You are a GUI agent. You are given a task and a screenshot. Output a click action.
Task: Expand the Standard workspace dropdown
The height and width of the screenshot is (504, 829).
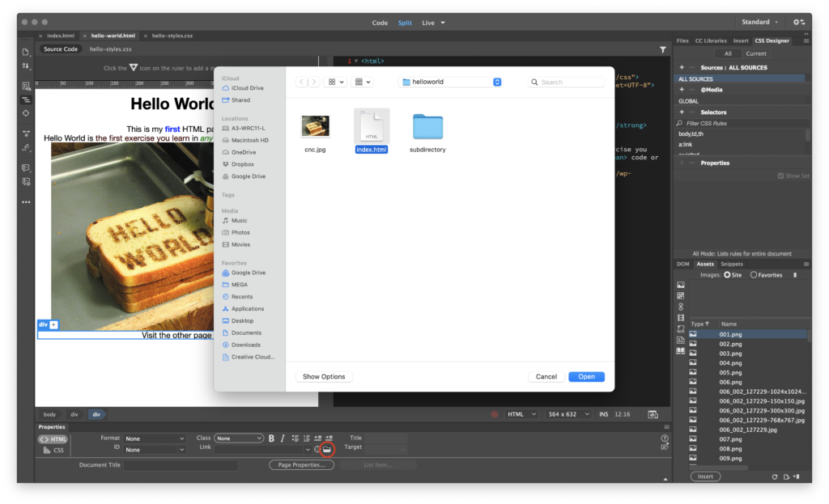tap(760, 22)
